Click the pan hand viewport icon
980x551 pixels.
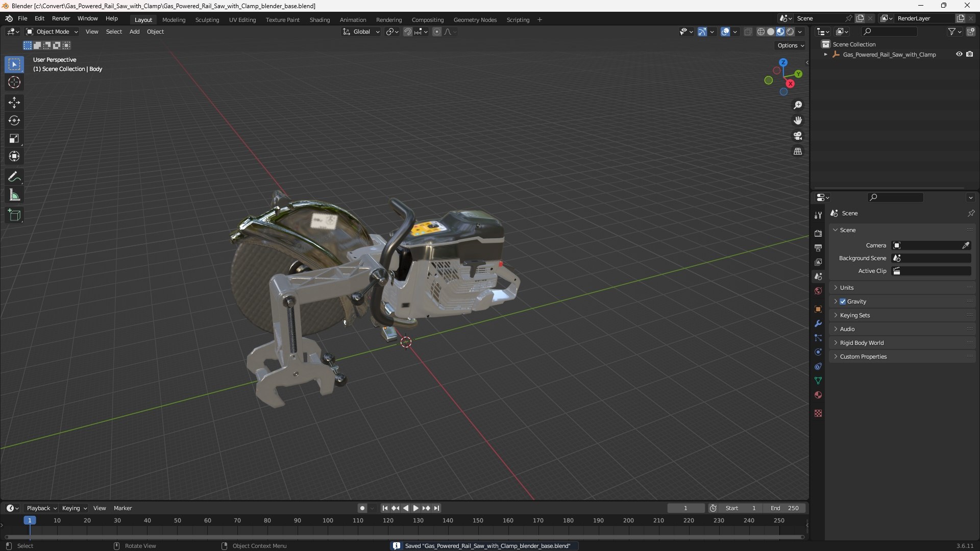798,120
